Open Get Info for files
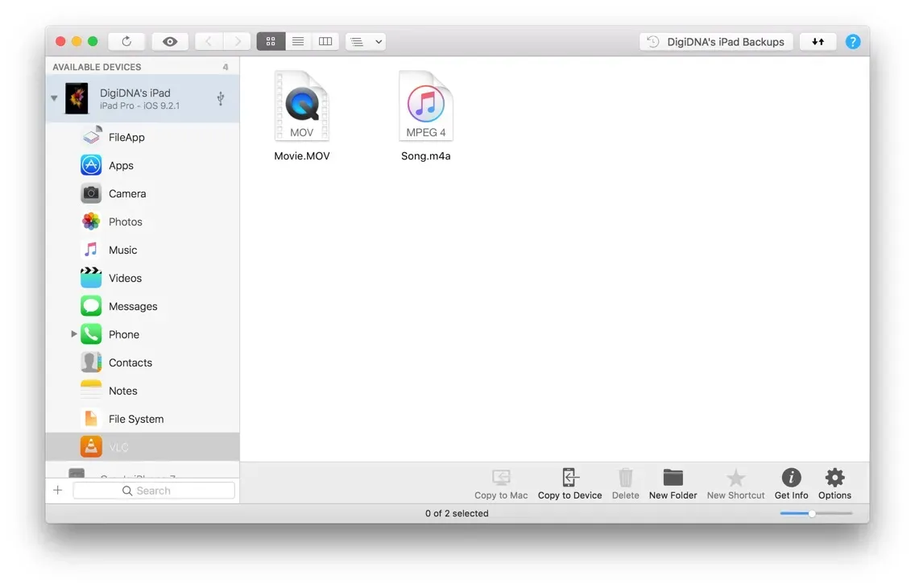 [790, 478]
